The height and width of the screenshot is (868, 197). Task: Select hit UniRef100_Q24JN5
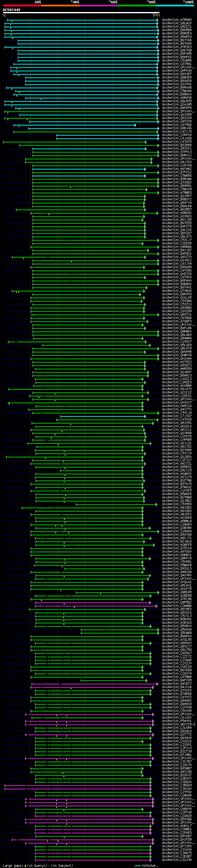click(177, 104)
